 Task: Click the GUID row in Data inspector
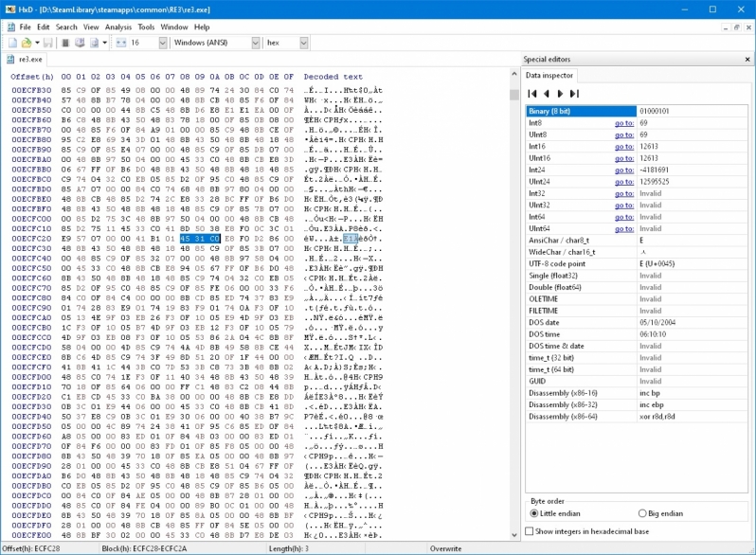click(x=637, y=382)
